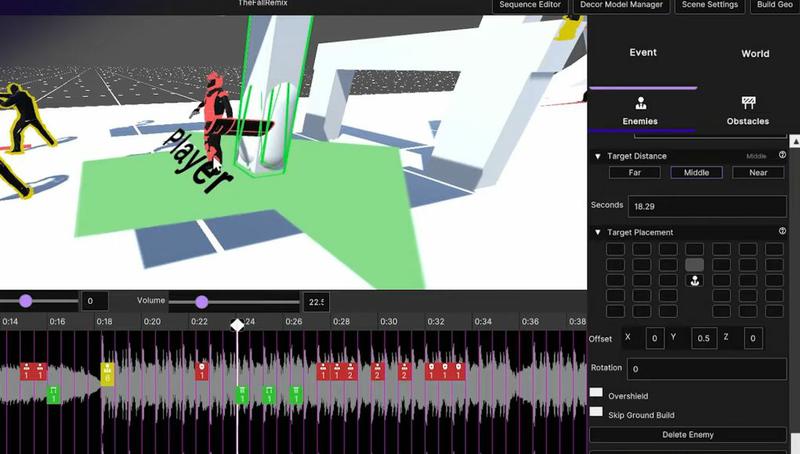This screenshot has width=800, height=454.
Task: Select red enemy marker near 0:22
Action: pos(202,371)
